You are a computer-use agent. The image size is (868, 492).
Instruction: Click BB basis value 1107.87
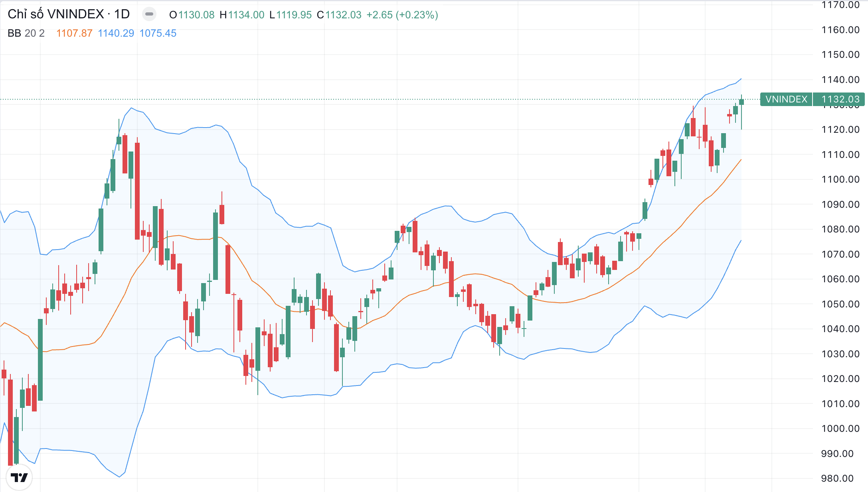74,33
